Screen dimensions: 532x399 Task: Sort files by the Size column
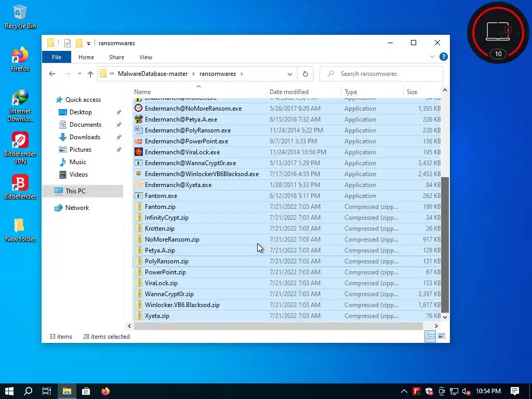[422, 91]
